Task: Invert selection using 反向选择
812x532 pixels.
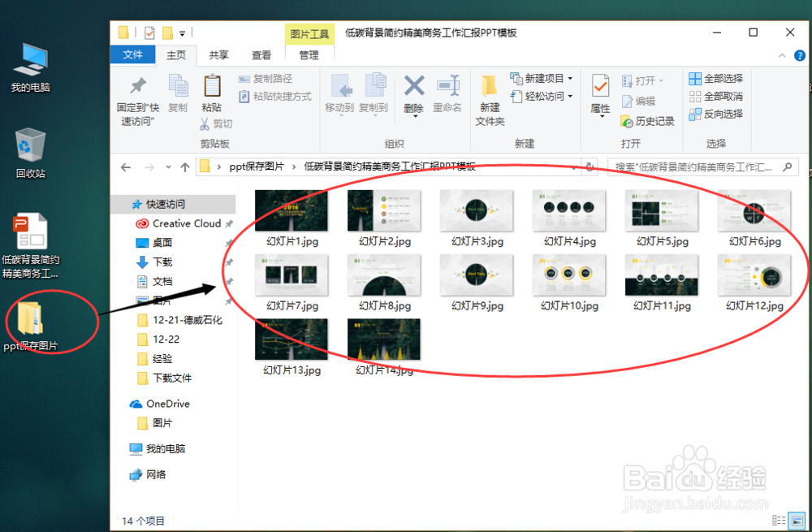Action: [716, 114]
